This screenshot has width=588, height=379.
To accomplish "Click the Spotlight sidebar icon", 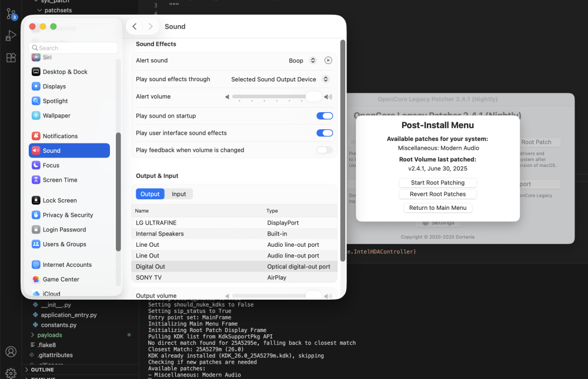I will pos(36,101).
